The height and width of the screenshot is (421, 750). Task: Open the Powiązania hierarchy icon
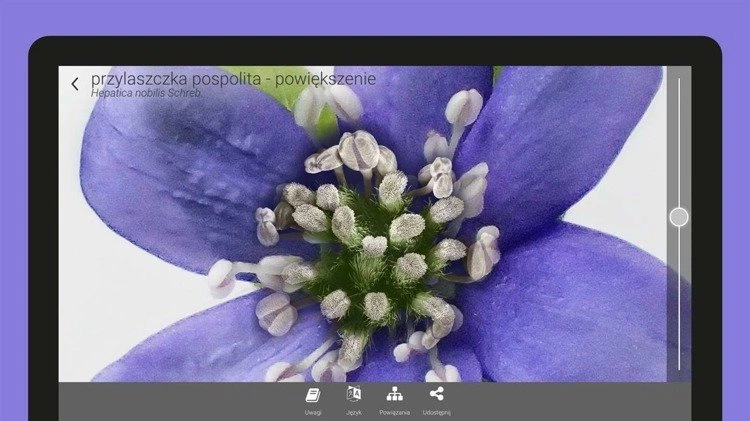click(394, 394)
